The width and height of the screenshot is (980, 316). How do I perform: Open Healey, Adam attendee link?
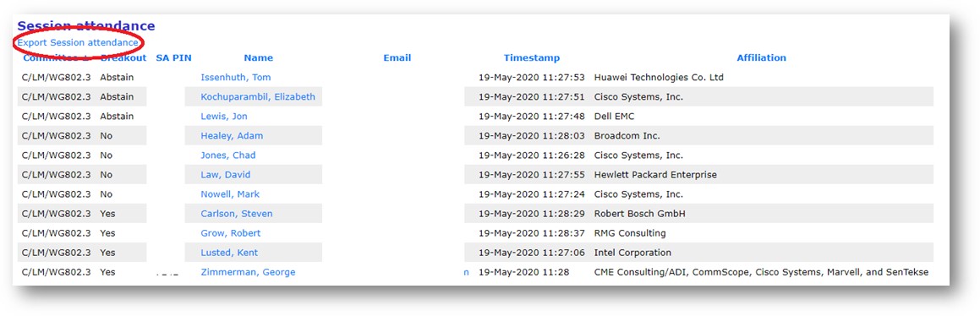[232, 135]
